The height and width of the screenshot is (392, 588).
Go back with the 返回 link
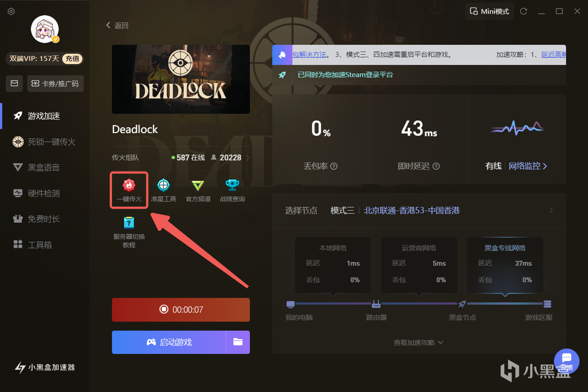pyautogui.click(x=117, y=26)
